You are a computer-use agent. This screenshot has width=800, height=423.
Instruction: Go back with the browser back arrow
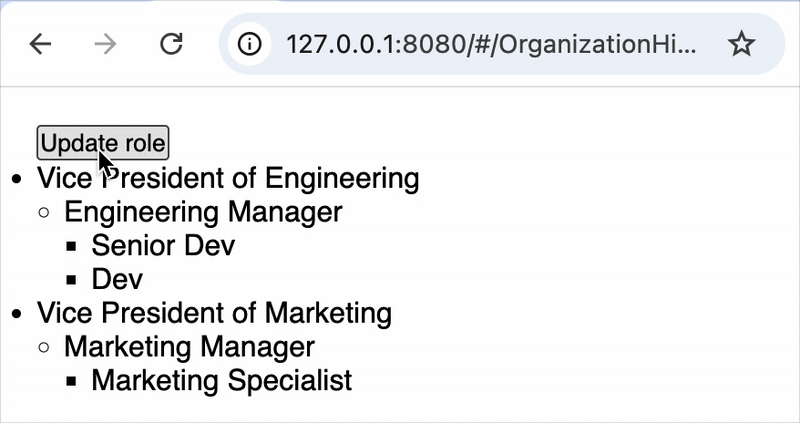pos(40,44)
